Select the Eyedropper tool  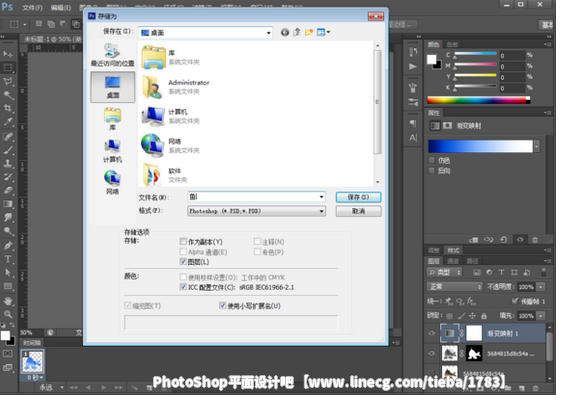click(x=8, y=122)
